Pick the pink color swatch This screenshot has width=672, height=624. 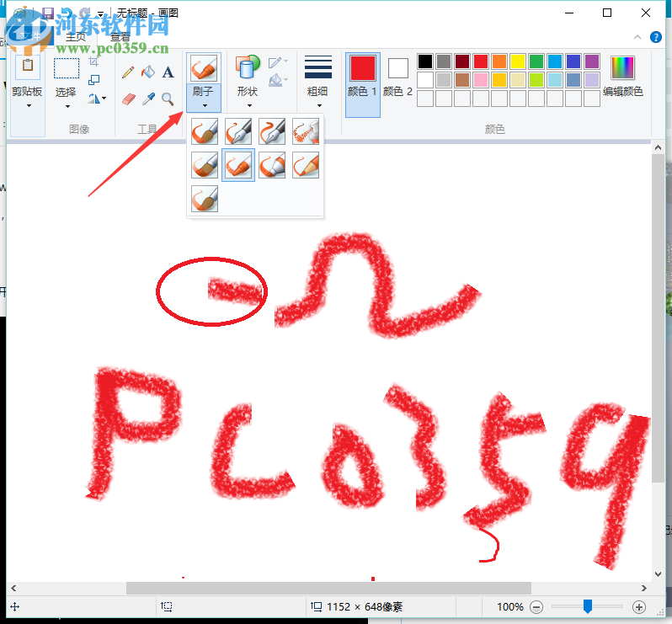481,80
